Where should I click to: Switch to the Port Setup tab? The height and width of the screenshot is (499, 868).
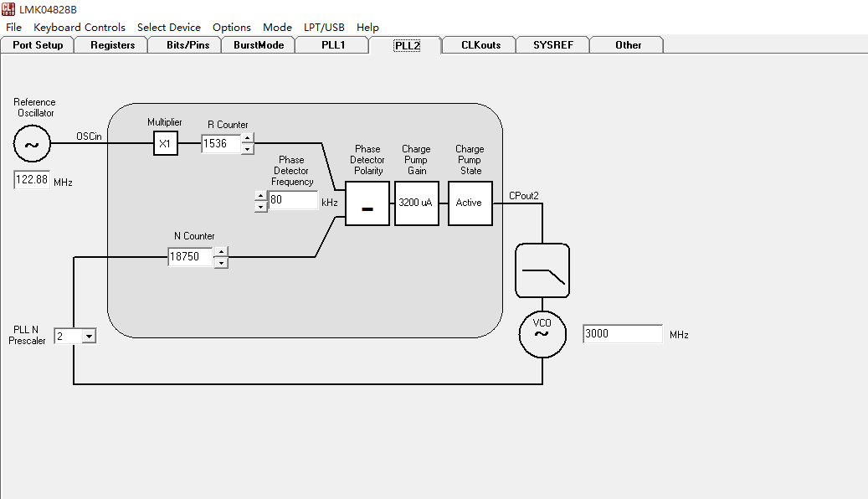38,45
